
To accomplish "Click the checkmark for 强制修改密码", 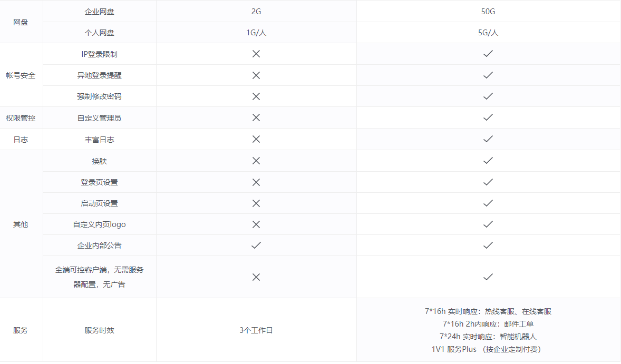I will pyautogui.click(x=488, y=96).
